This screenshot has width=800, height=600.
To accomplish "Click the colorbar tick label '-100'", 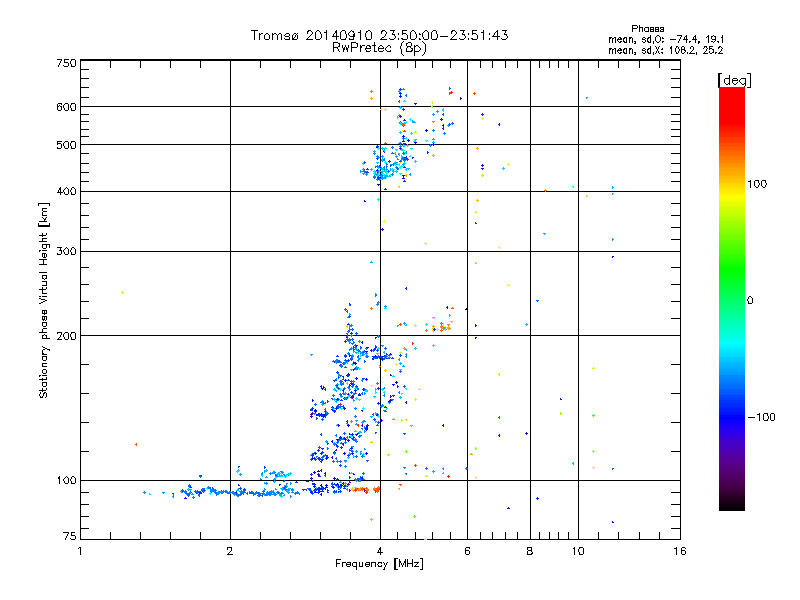I will point(761,417).
